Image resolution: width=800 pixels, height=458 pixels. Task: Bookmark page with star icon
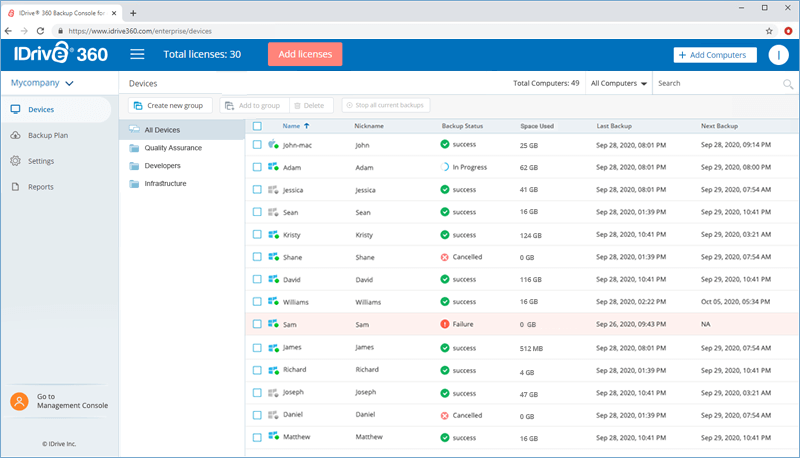click(x=769, y=31)
